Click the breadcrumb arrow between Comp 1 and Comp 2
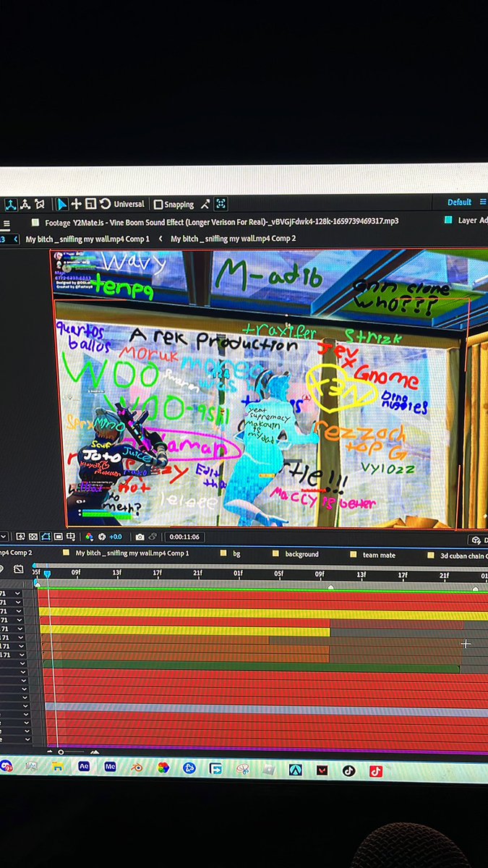The width and height of the screenshot is (488, 868). pos(160,238)
